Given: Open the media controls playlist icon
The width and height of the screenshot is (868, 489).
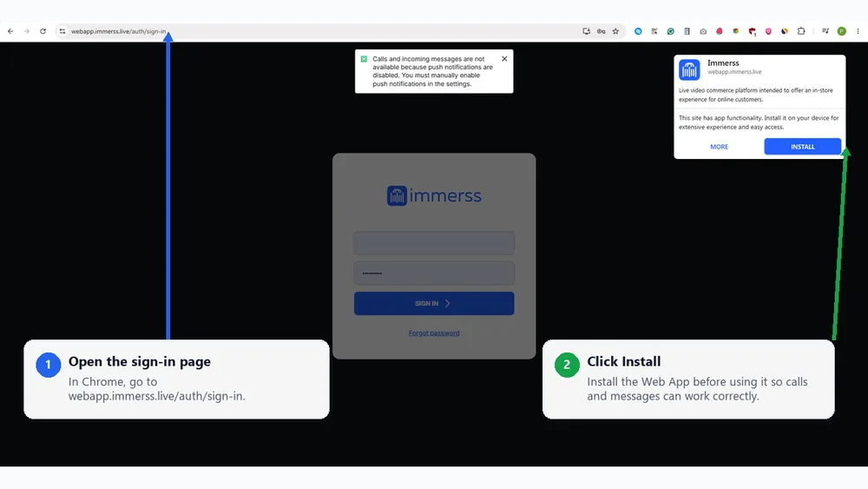Looking at the screenshot, I should pyautogui.click(x=825, y=31).
